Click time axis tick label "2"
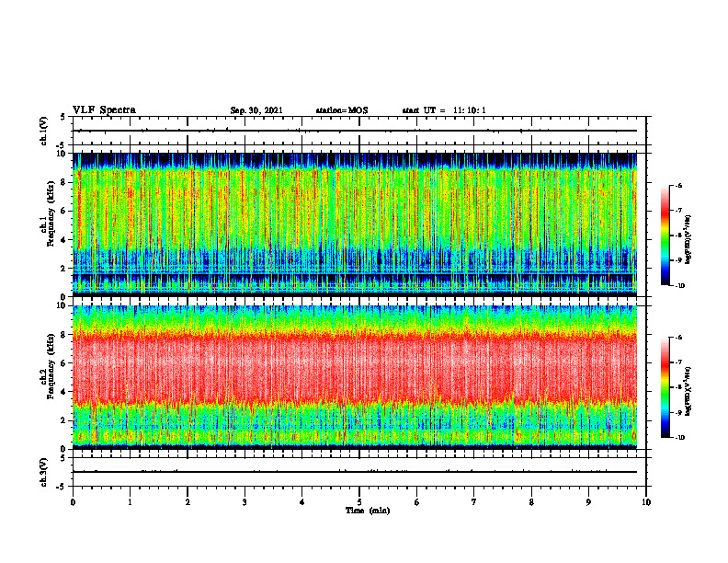Image resolution: width=728 pixels, height=563 pixels. click(x=188, y=502)
